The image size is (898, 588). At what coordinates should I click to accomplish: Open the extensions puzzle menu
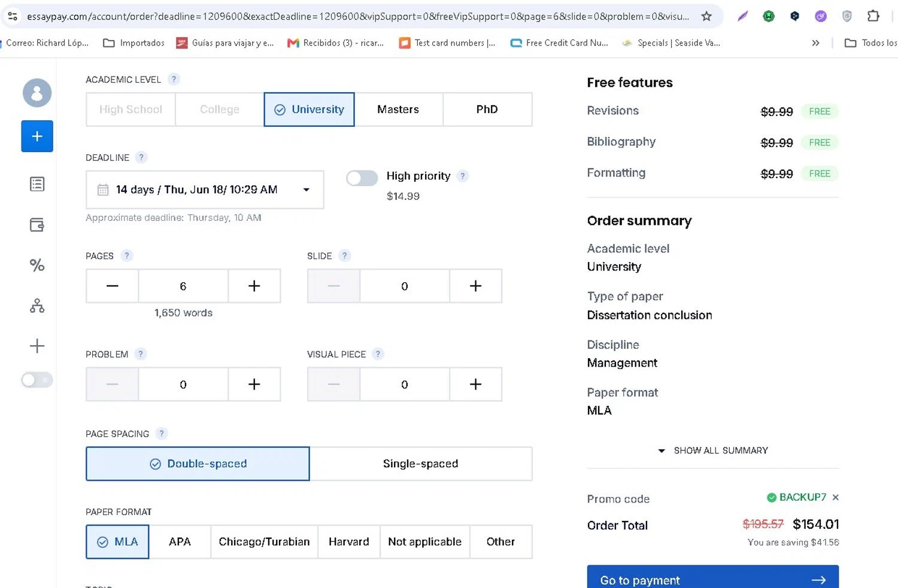873,16
